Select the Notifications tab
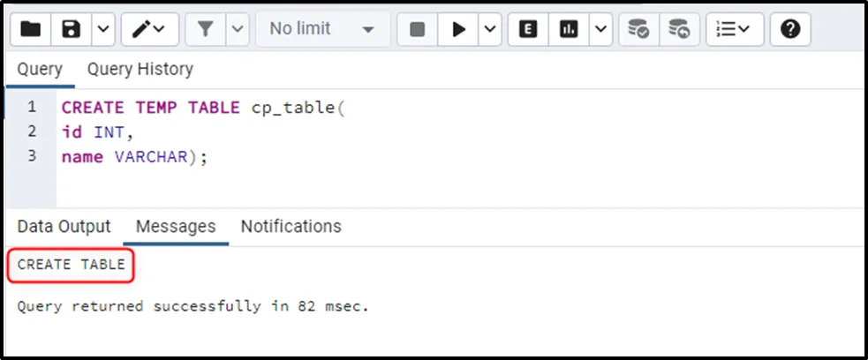The height and width of the screenshot is (360, 868). point(291,227)
